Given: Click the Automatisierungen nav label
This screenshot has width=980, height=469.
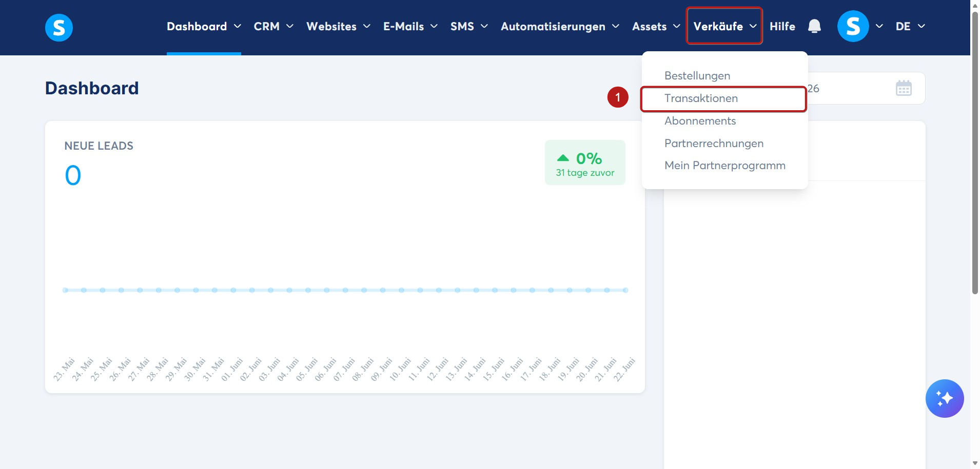Looking at the screenshot, I should click(553, 26).
